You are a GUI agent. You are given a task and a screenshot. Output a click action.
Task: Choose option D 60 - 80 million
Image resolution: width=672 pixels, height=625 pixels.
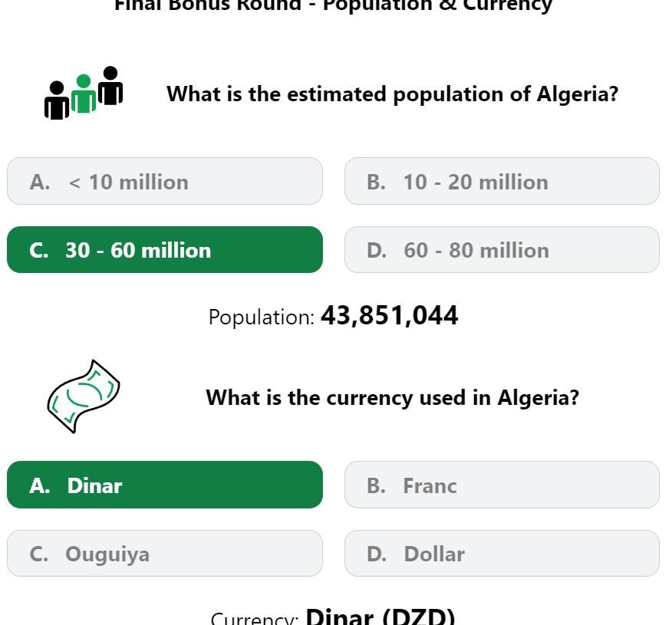coord(502,250)
